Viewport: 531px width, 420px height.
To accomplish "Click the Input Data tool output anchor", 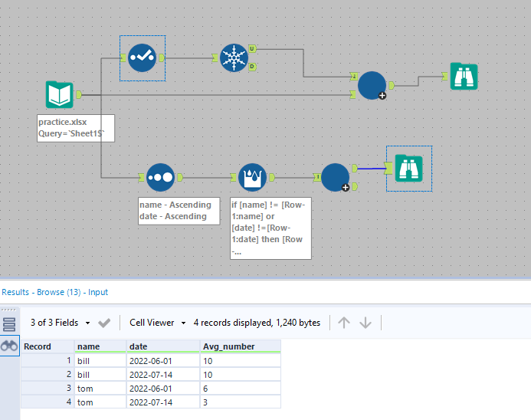I will click(x=79, y=94).
